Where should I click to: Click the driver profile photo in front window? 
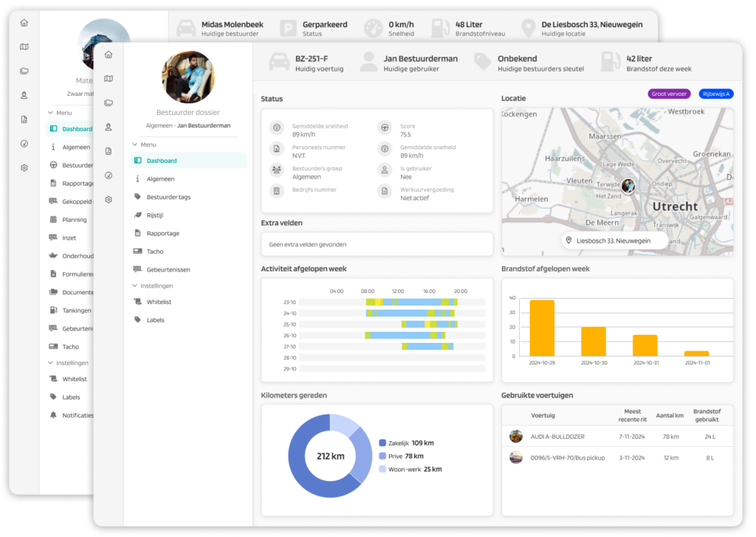188,77
